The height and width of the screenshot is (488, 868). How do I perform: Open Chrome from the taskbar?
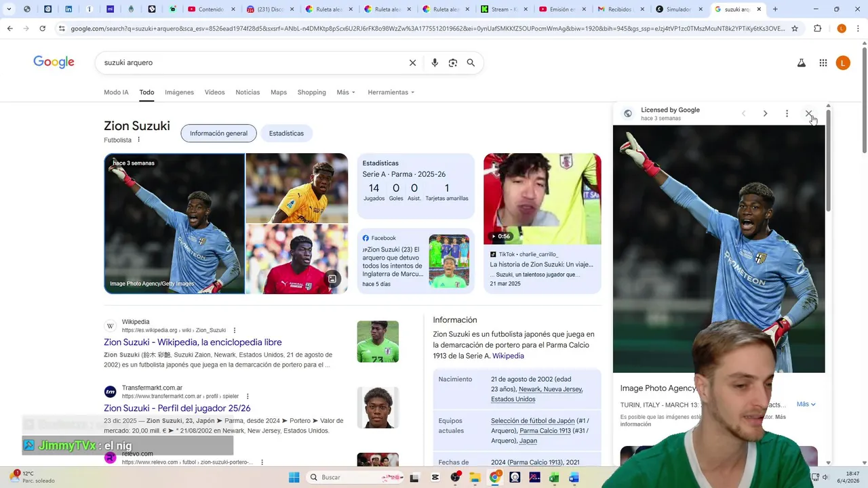(494, 477)
